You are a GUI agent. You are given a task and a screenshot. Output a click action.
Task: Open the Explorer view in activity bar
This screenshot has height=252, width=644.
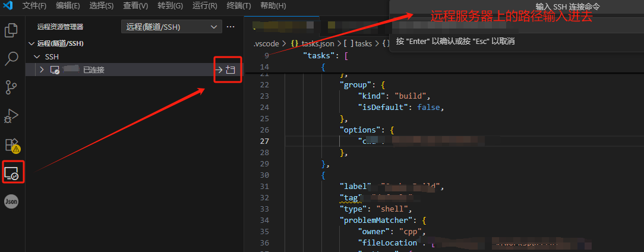pyautogui.click(x=11, y=31)
